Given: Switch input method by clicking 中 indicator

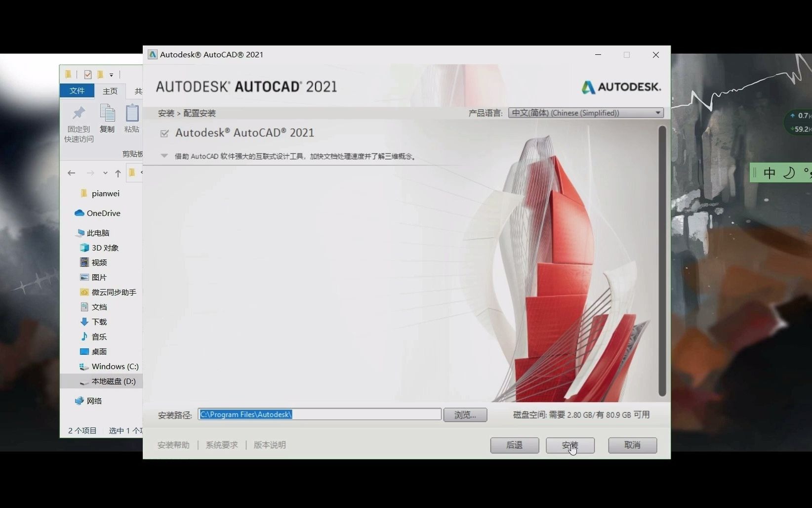Looking at the screenshot, I should coord(770,172).
